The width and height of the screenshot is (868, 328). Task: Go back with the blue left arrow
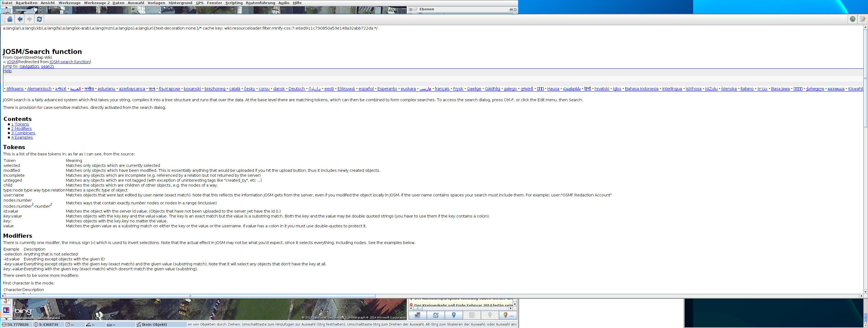pos(20,19)
